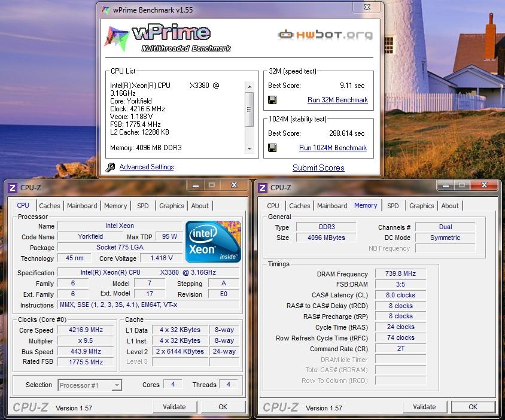Click Command Rate value 2T

tap(401, 348)
